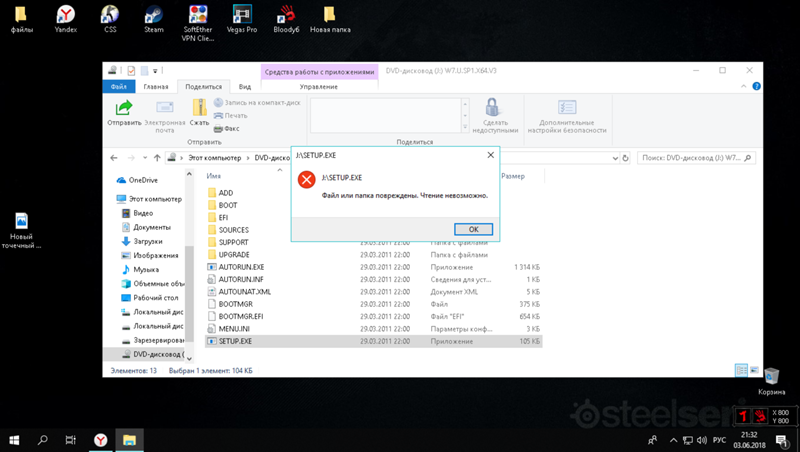The width and height of the screenshot is (800, 452).
Task: Refresh the folder view
Action: pos(626,158)
